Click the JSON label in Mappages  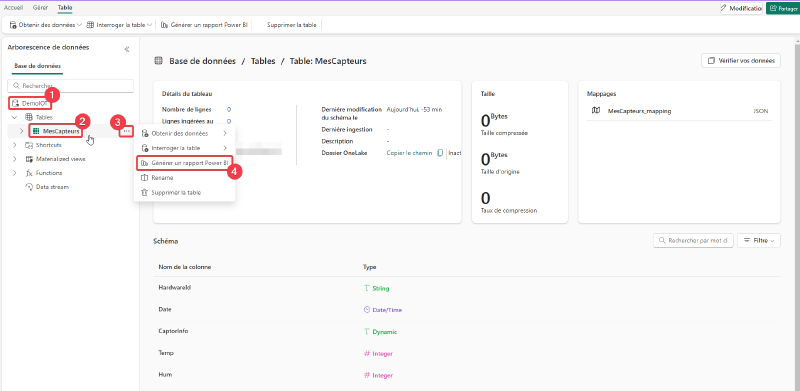(x=760, y=111)
